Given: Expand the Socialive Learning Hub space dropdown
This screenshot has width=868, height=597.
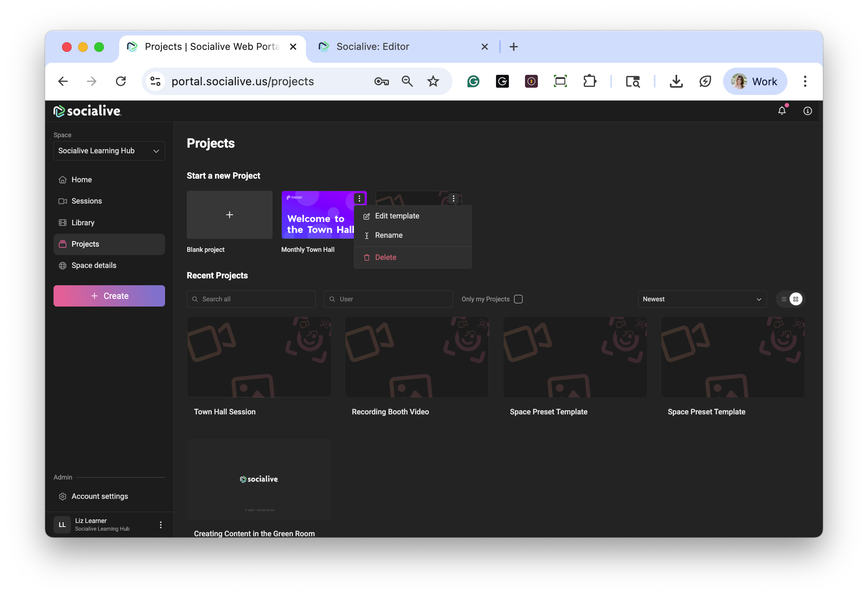Looking at the screenshot, I should tap(109, 151).
